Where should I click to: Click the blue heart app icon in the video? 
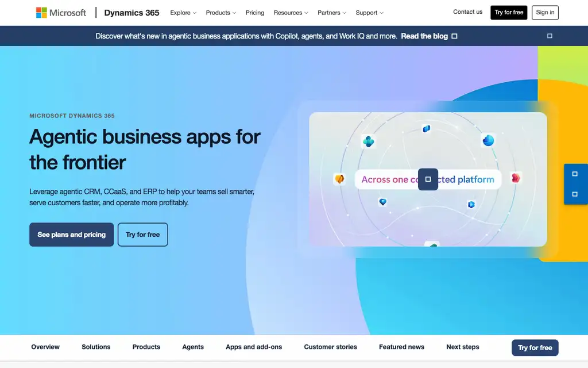[x=382, y=202]
